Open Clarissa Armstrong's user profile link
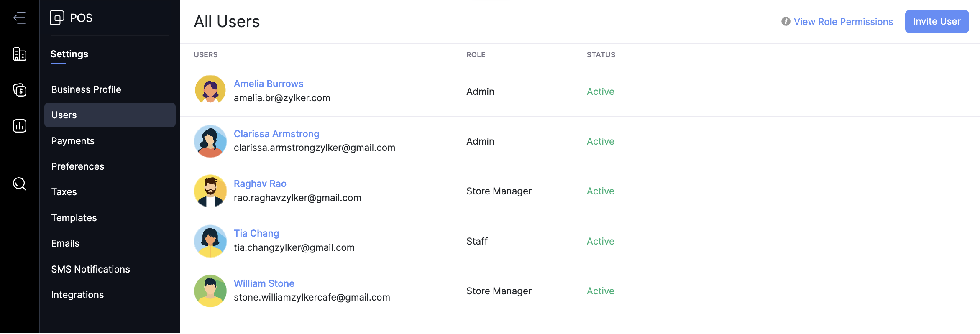The height and width of the screenshot is (334, 980). click(276, 134)
